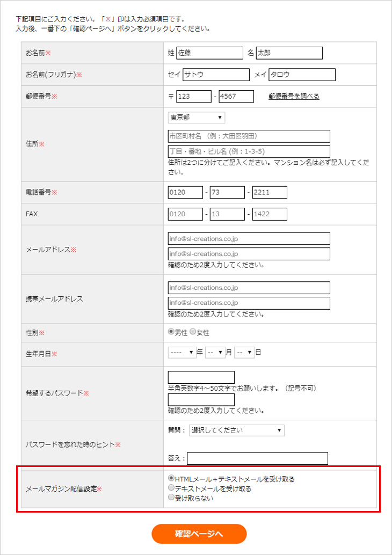392x555 pixels.
Task: Select the 女性 gender radio button
Action: pos(193,332)
